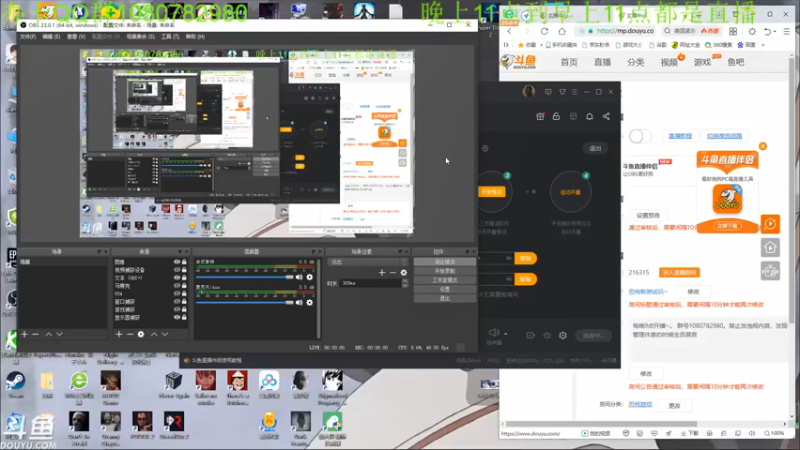Viewport: 800px width, 450px height.
Task: Lock the 图像 source
Action: [x=184, y=262]
